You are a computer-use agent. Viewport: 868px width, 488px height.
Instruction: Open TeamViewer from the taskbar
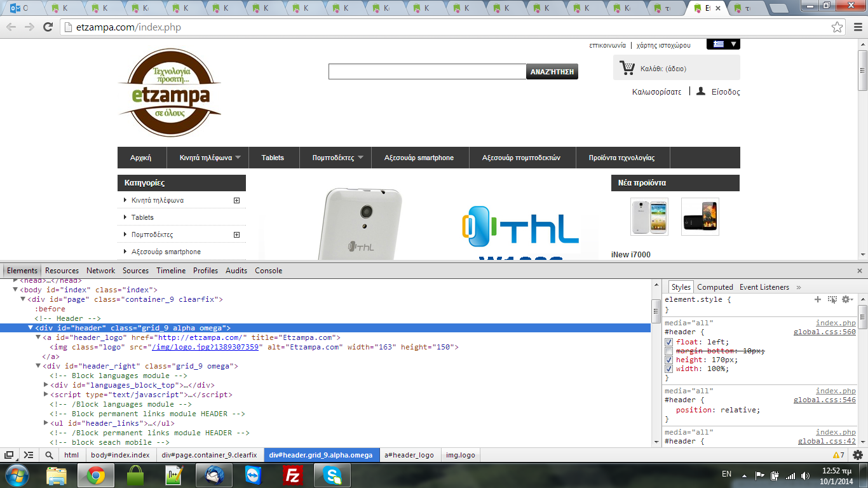point(254,475)
